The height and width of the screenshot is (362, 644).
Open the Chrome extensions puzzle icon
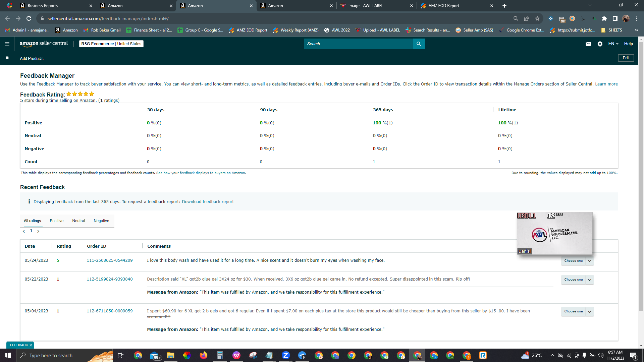(x=604, y=18)
